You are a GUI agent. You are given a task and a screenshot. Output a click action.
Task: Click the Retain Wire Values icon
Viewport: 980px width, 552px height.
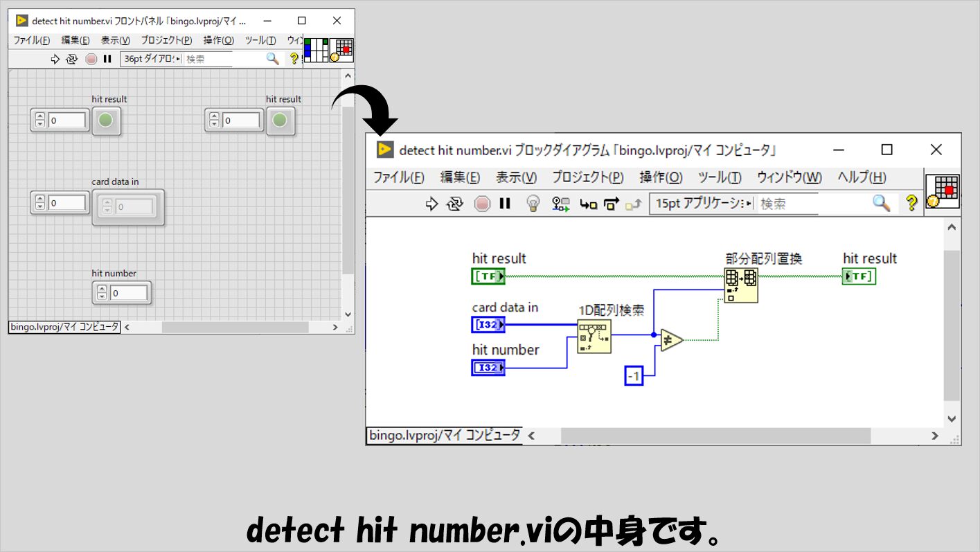pyautogui.click(x=560, y=204)
